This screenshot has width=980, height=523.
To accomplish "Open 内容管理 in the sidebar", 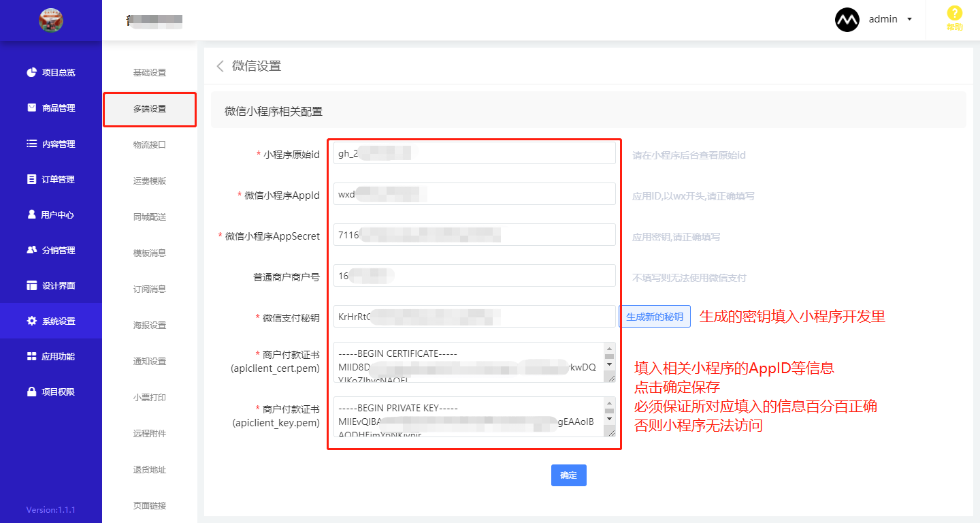I will (51, 144).
